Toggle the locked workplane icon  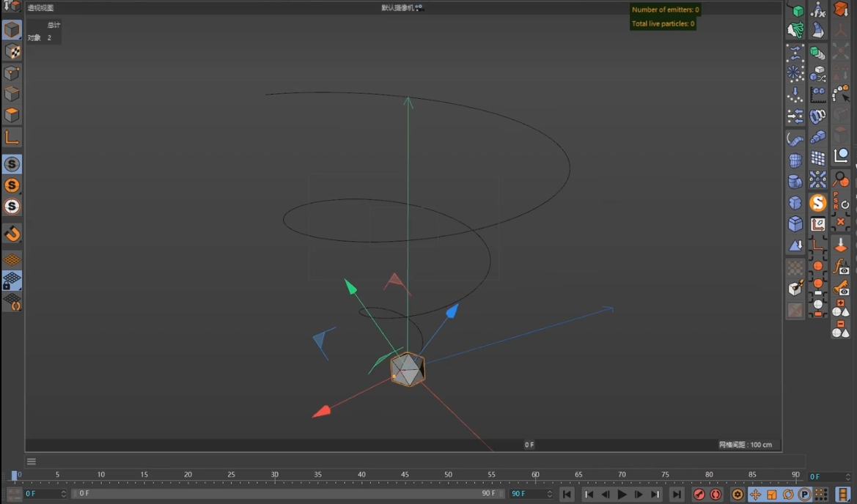[12, 281]
